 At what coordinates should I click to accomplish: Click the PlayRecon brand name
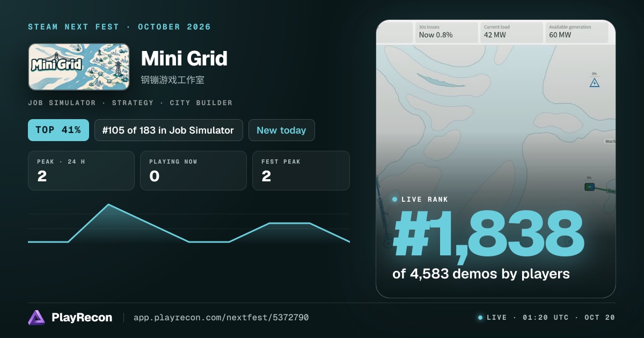click(82, 318)
